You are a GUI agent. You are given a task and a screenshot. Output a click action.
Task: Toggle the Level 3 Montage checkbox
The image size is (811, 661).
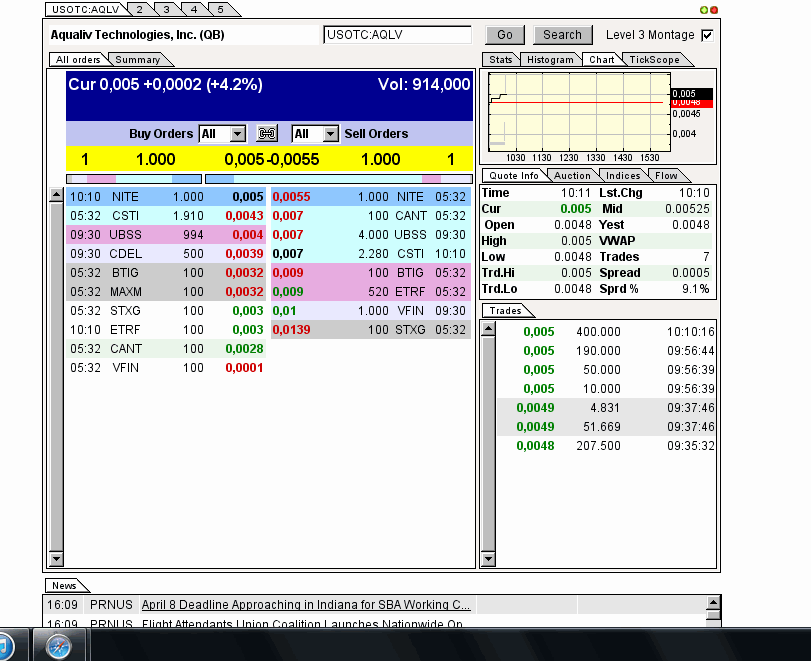click(707, 35)
